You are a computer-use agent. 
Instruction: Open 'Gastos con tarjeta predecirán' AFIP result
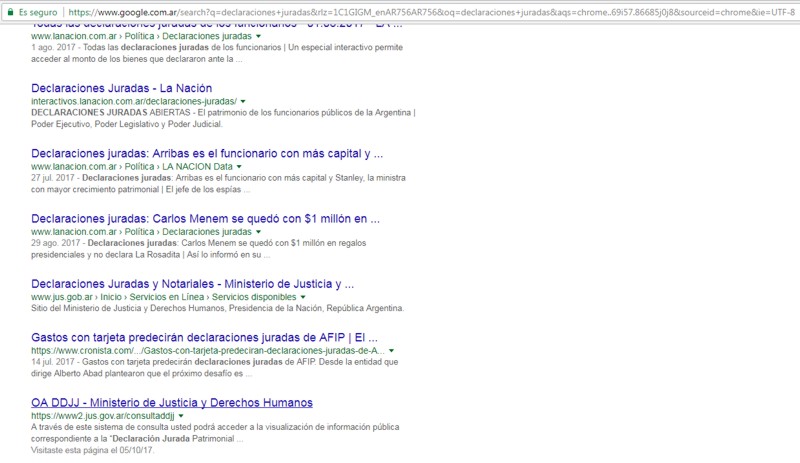tap(204, 337)
